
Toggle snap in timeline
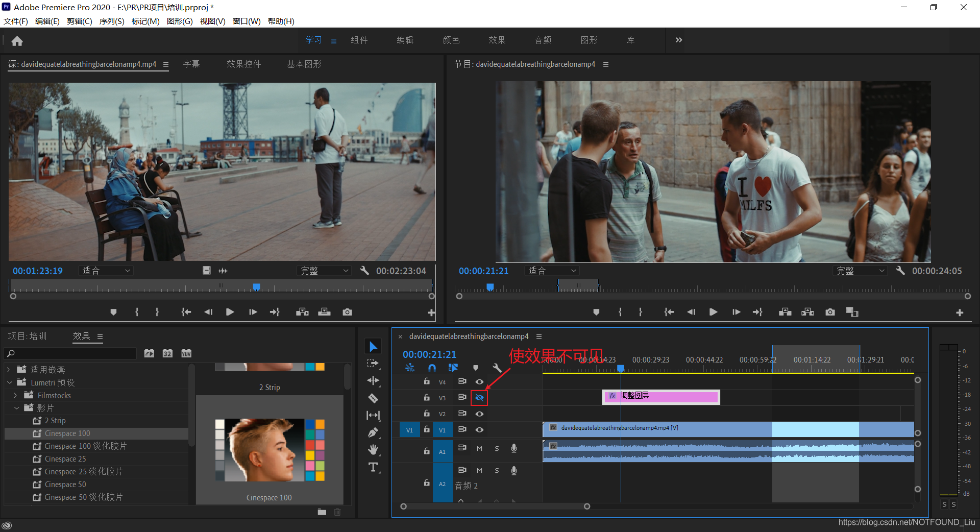tap(432, 368)
